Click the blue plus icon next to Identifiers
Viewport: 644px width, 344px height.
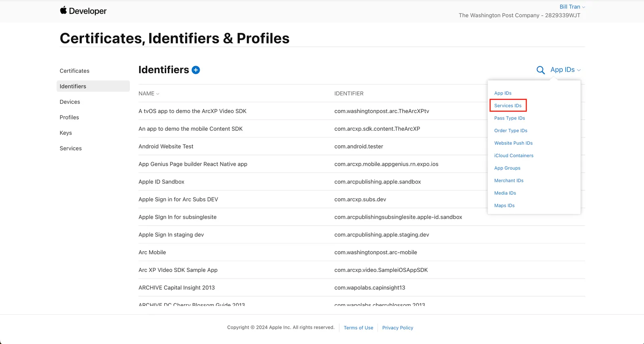pyautogui.click(x=196, y=70)
